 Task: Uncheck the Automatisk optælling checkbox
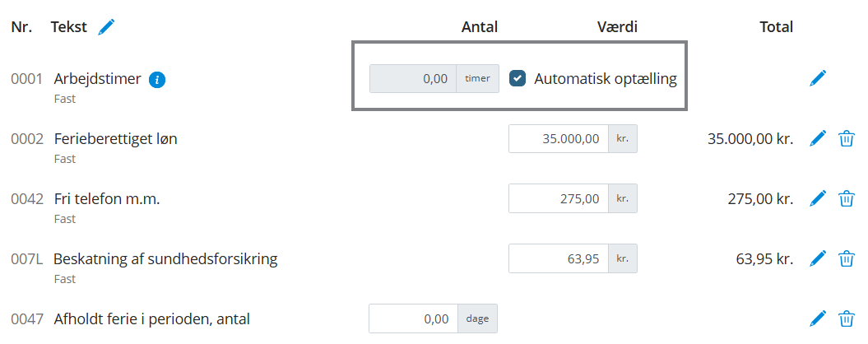(518, 79)
